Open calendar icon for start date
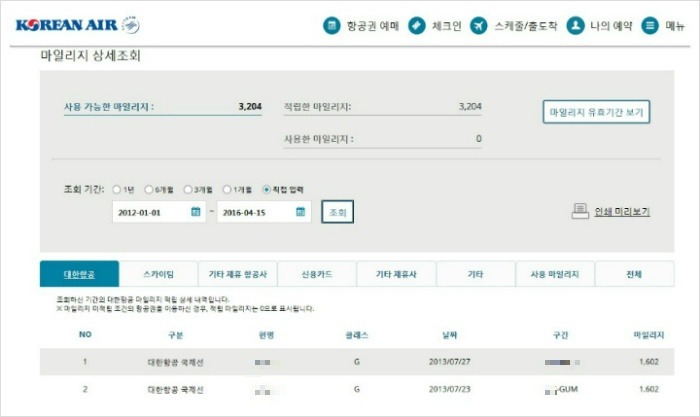700x417 pixels. (196, 212)
